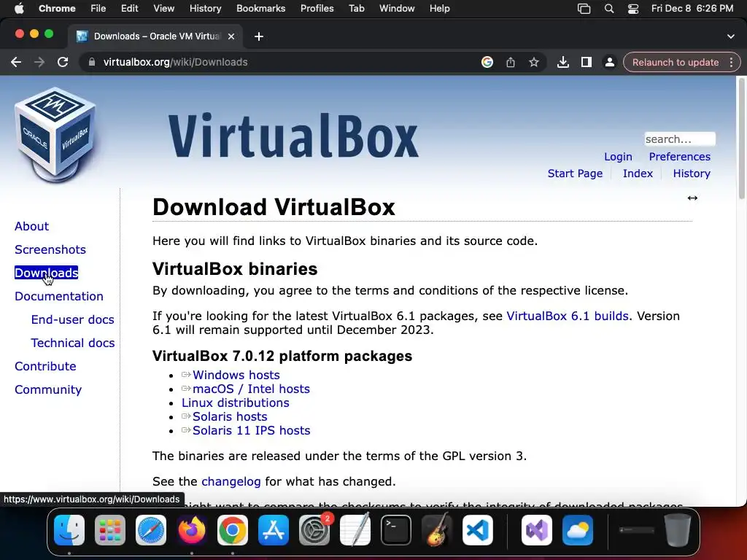The image size is (747, 560).
Task: Open the Chrome three-dot menu
Action: [731, 62]
